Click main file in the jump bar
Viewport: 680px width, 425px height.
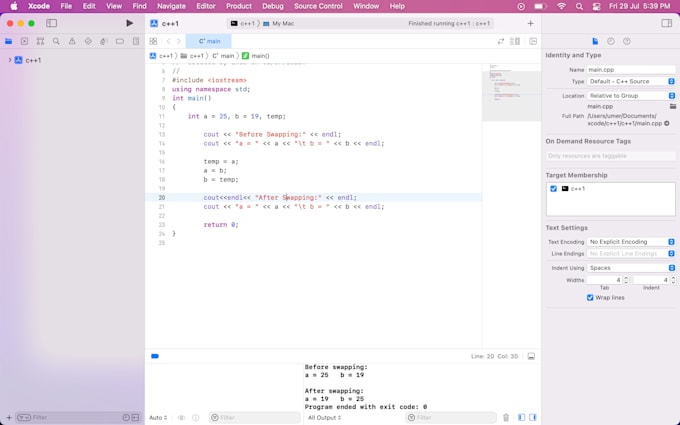223,56
